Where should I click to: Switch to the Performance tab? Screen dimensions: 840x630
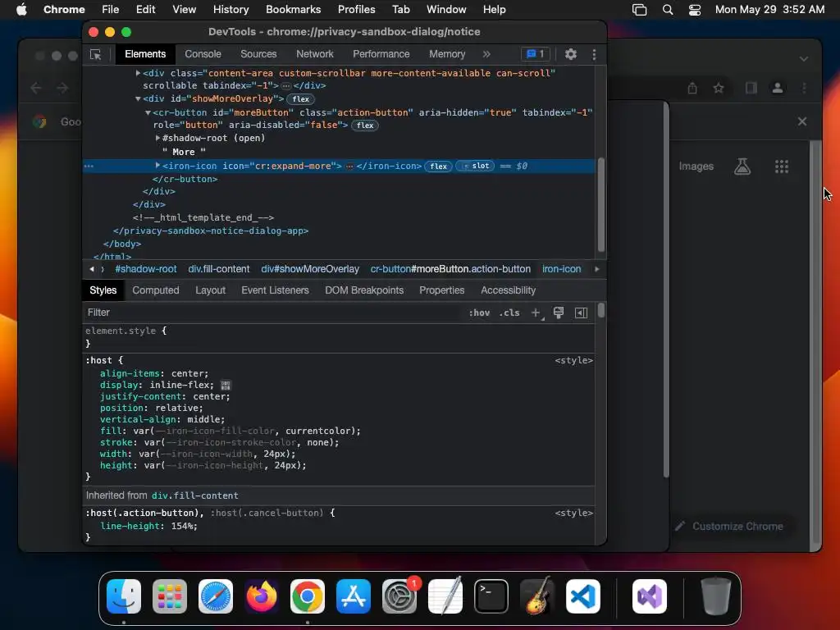pos(381,54)
